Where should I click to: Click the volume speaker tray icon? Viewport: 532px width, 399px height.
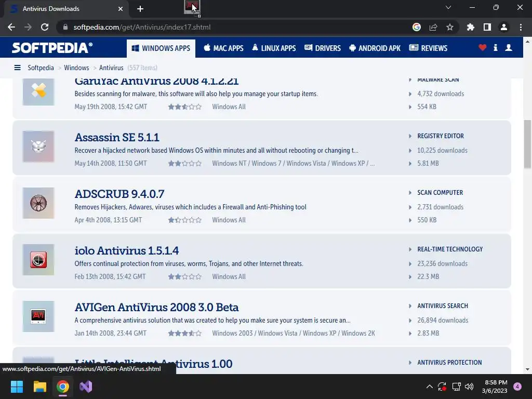click(x=469, y=387)
